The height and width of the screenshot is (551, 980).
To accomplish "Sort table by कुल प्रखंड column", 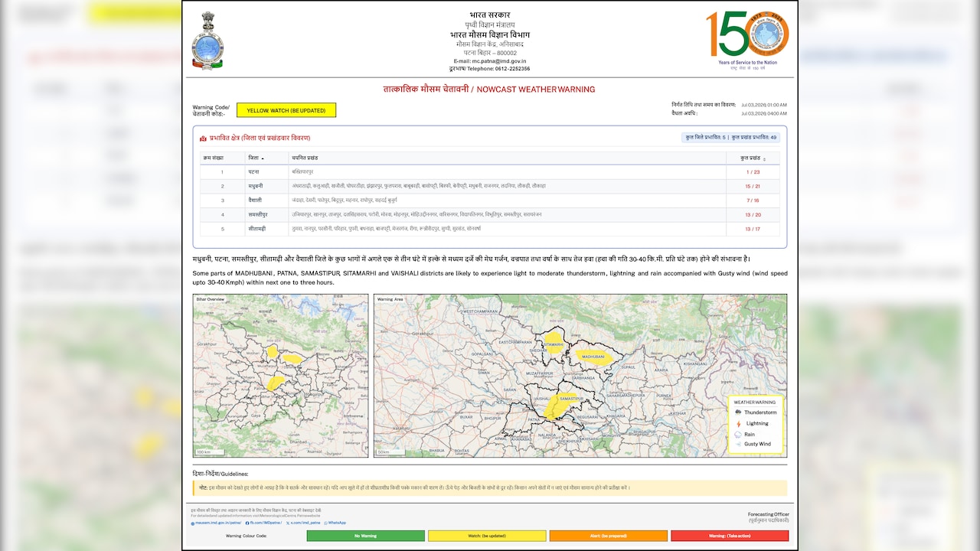I will [753, 158].
